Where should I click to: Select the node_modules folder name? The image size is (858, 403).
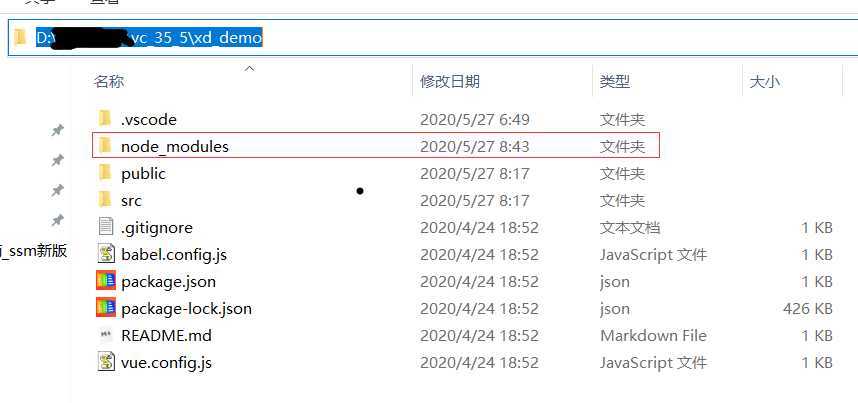[175, 147]
